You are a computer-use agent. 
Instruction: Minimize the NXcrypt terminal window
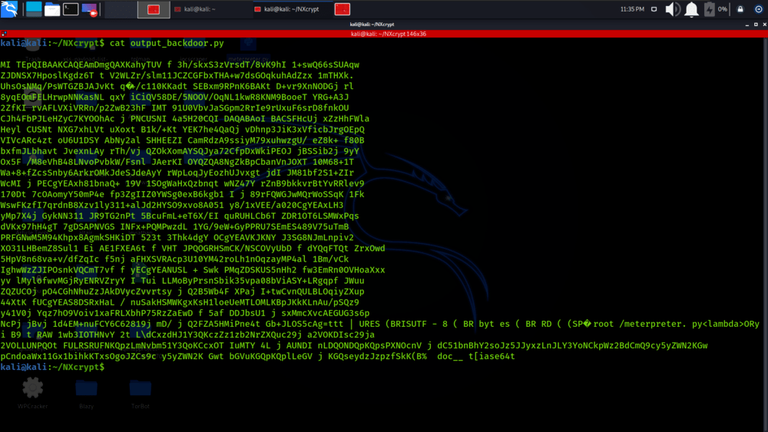tap(747, 24)
